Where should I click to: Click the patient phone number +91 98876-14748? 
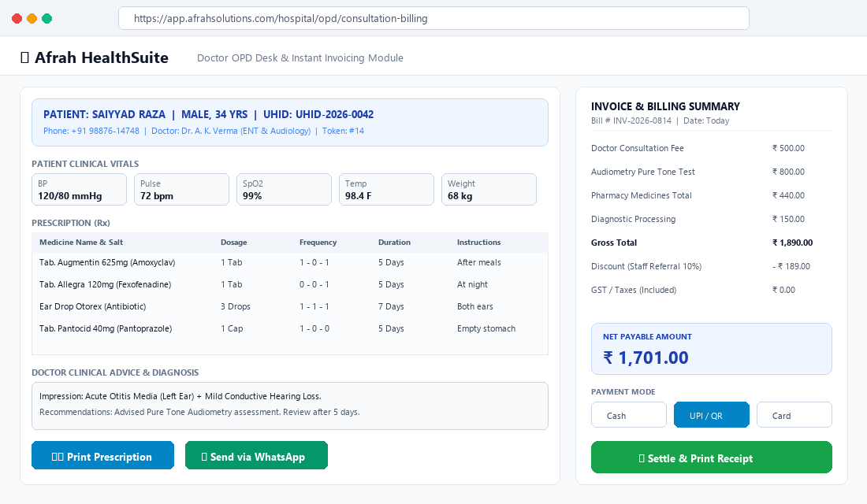[105, 131]
